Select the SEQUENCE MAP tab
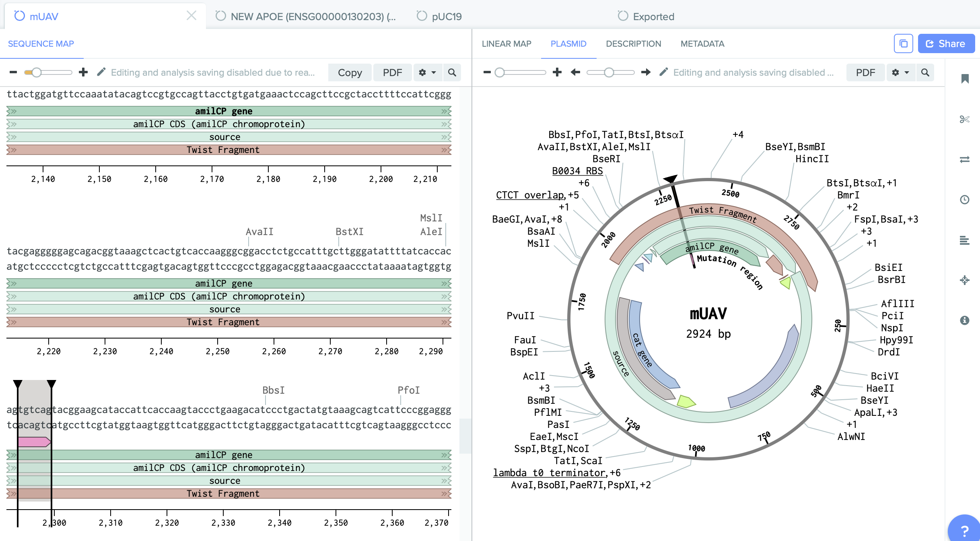The image size is (980, 541). tap(41, 44)
